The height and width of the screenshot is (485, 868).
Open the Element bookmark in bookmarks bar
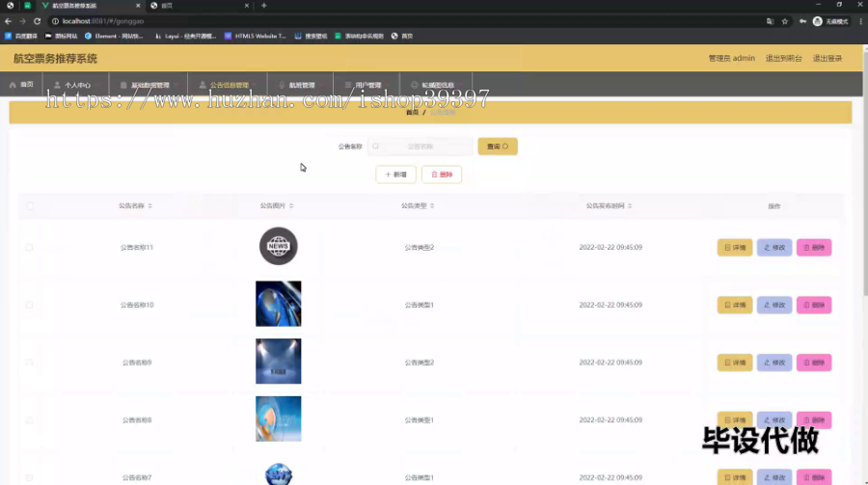[114, 36]
